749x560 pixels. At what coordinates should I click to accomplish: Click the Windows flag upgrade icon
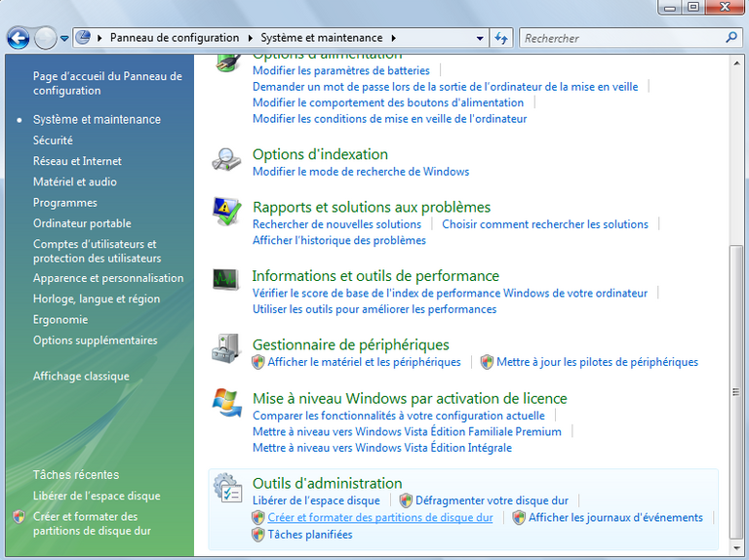click(x=227, y=402)
